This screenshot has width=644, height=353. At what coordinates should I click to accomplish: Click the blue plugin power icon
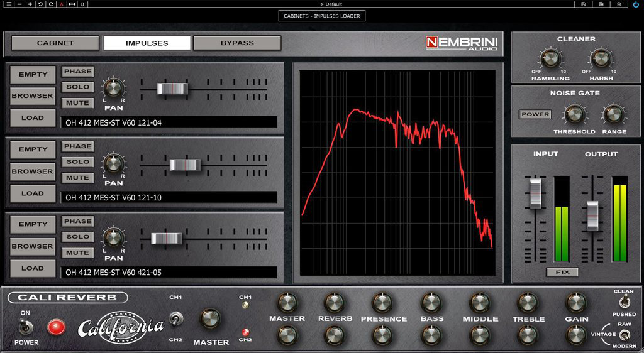tap(636, 4)
